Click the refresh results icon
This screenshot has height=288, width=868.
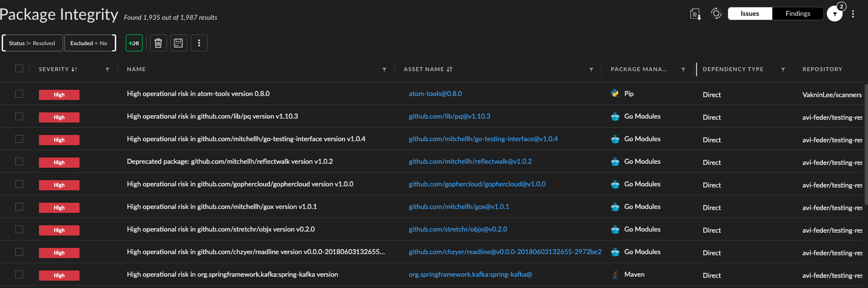point(716,14)
